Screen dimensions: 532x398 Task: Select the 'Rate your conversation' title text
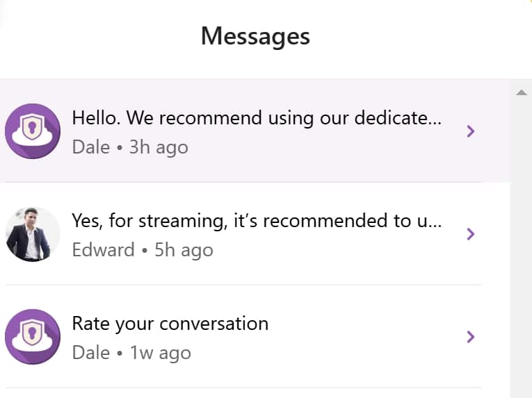[170, 324]
